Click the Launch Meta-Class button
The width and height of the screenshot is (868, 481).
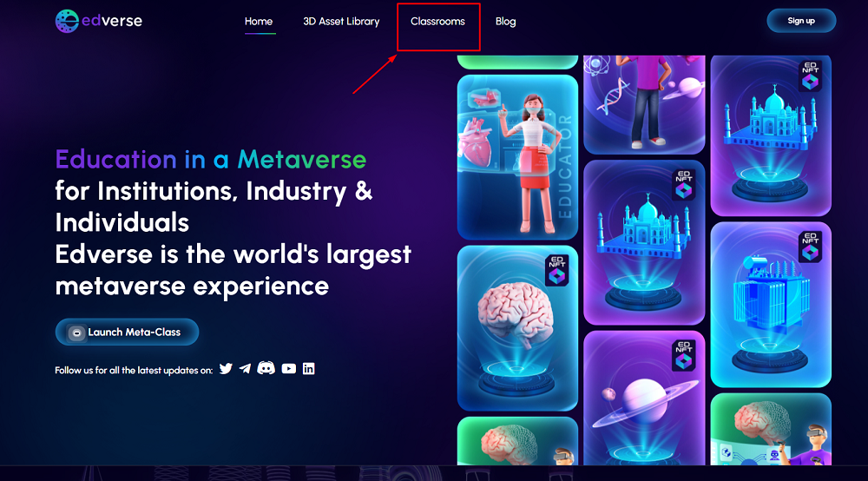pos(127,333)
